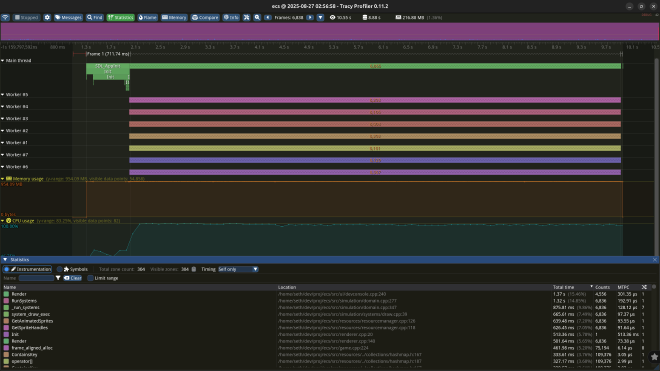Select the Worker #5 pink zone bar
This screenshot has width=660, height=371.
(x=375, y=100)
